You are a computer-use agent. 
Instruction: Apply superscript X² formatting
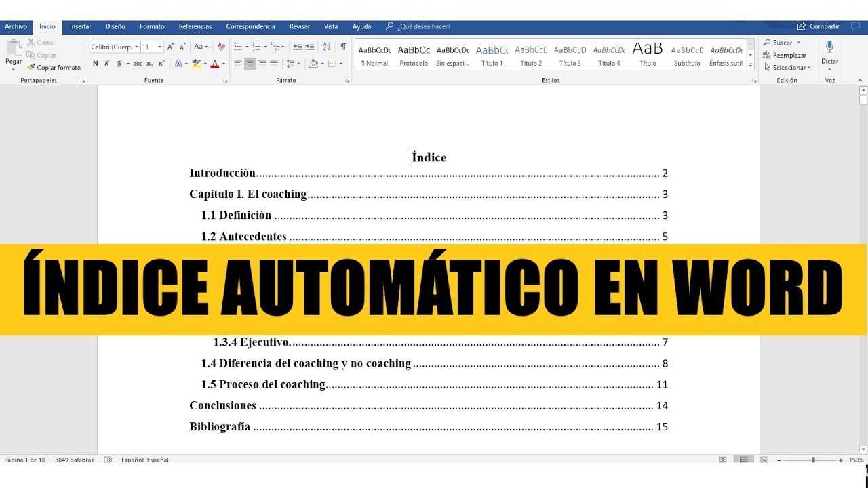click(x=161, y=64)
